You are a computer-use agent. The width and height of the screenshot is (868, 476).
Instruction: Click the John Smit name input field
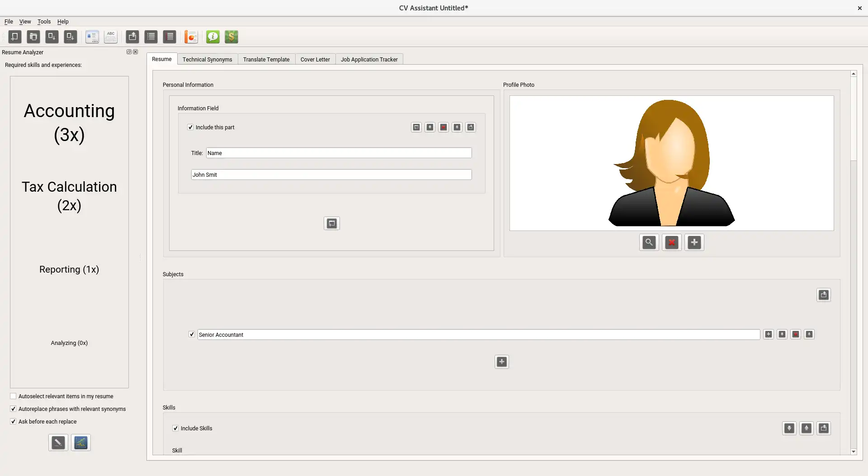pyautogui.click(x=331, y=174)
